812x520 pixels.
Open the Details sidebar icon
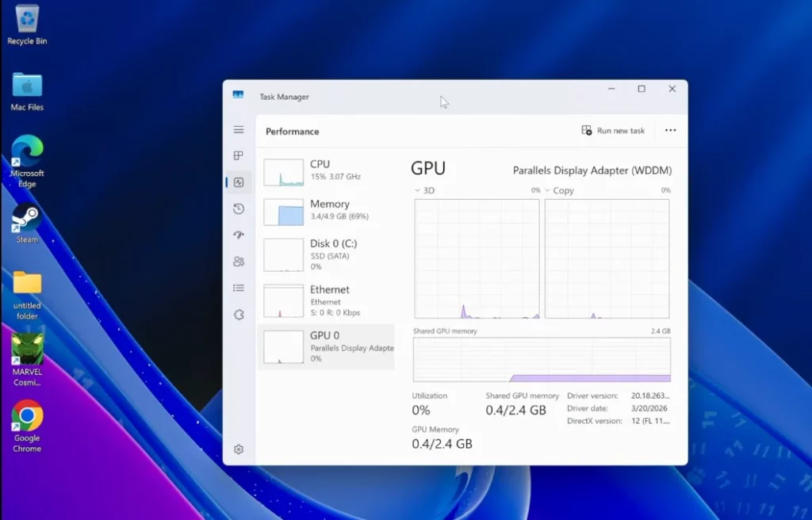tap(239, 288)
